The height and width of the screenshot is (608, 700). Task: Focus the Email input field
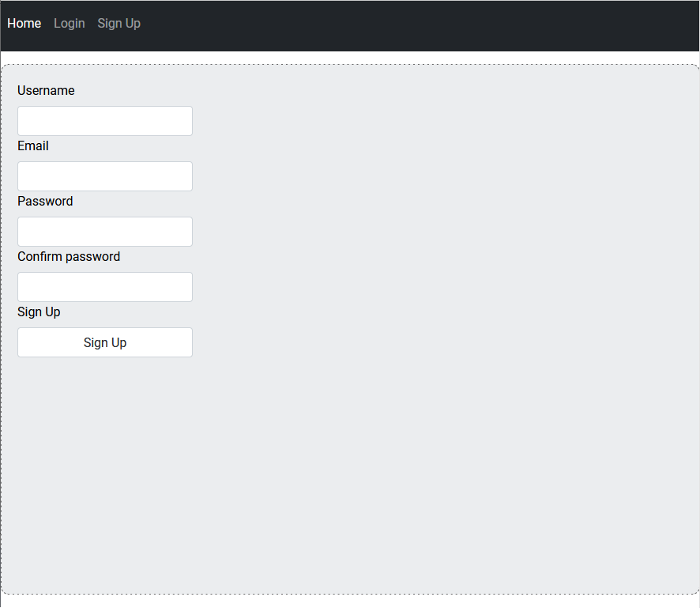pos(104,176)
